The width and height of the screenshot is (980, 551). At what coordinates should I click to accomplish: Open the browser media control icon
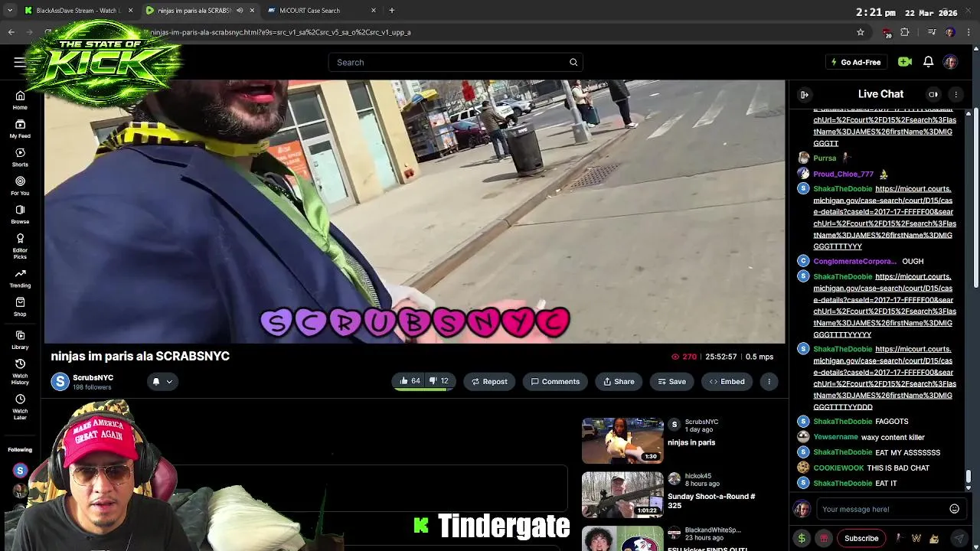tap(932, 32)
